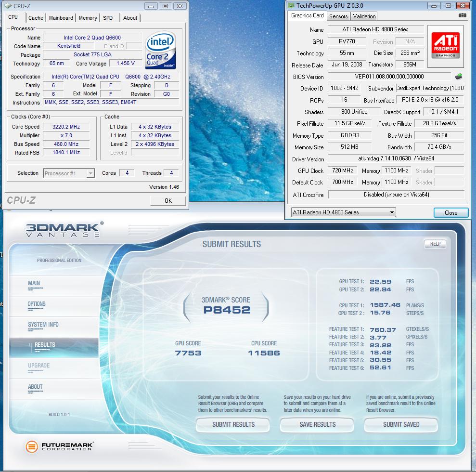Switch to the Sensors tab in GPU-Z
This screenshot has height=472, width=476.
(338, 16)
